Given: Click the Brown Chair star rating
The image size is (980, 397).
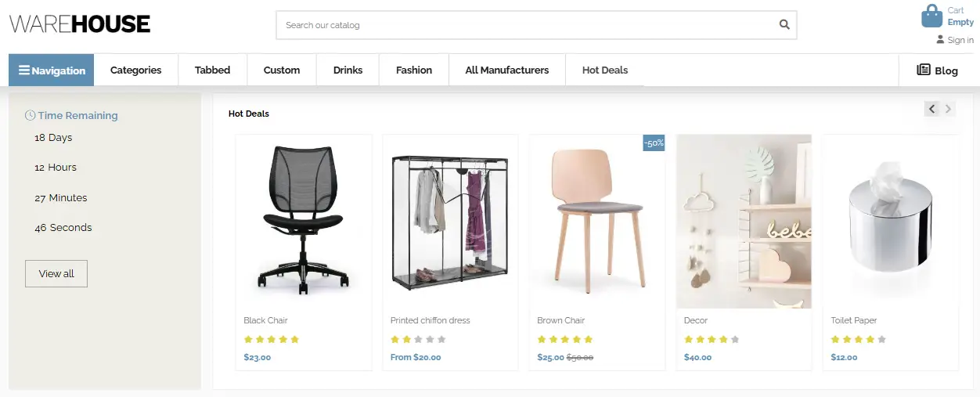Looking at the screenshot, I should click(x=565, y=340).
